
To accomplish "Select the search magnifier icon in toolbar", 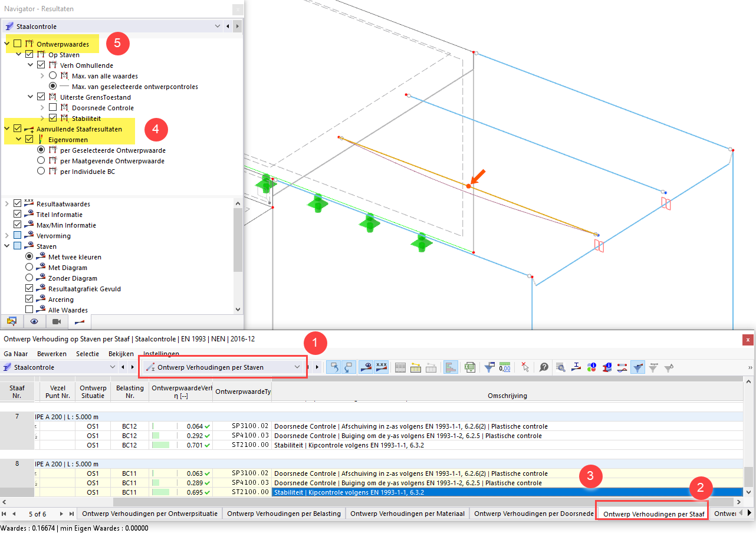I will (561, 367).
